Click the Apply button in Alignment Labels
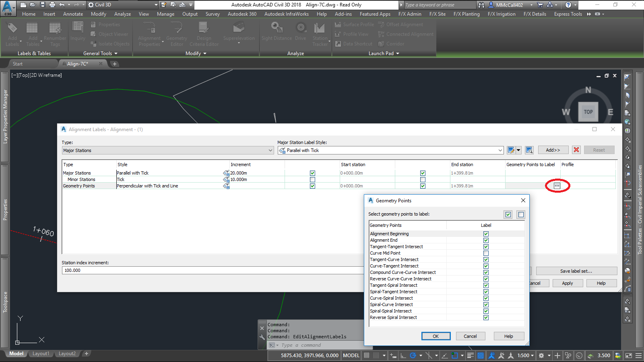Image resolution: width=644 pixels, height=362 pixels. point(568,283)
